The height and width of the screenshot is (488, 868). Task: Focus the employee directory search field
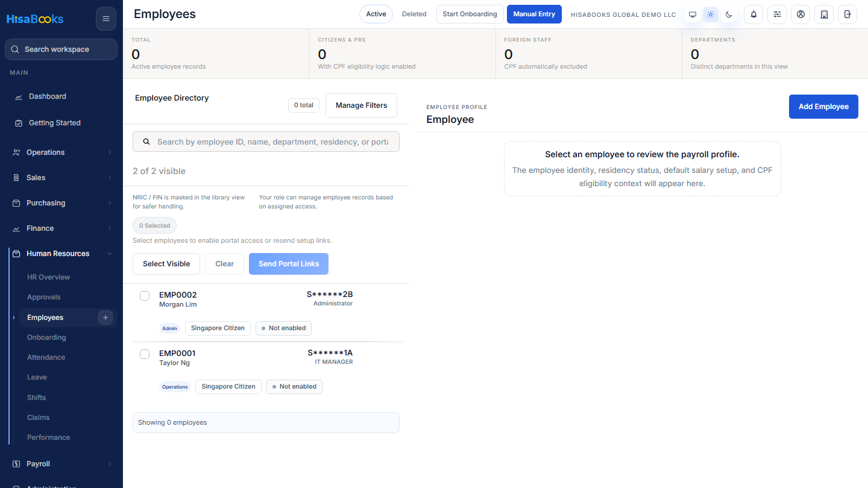266,142
